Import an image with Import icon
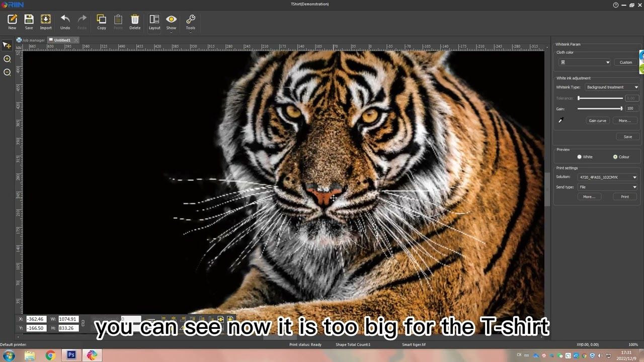 [x=46, y=22]
